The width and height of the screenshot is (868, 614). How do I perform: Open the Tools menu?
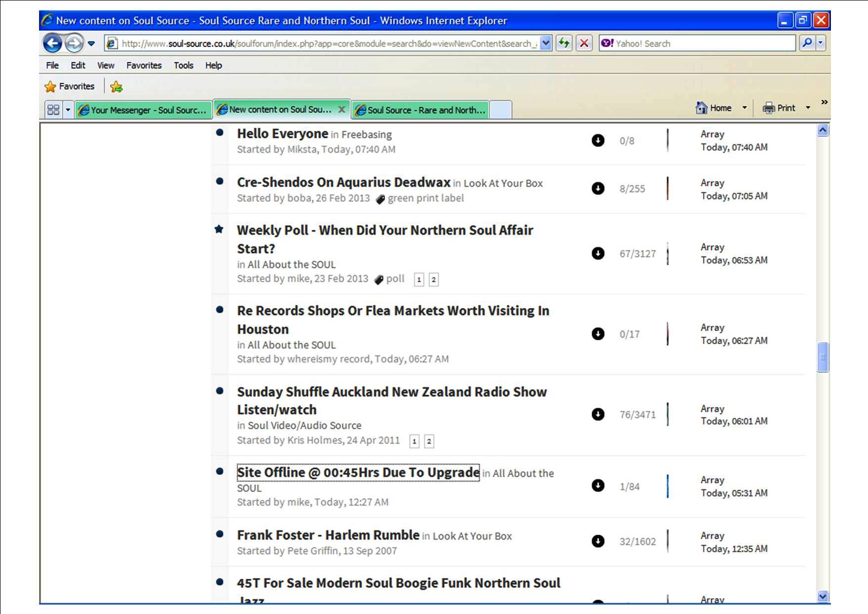[183, 65]
